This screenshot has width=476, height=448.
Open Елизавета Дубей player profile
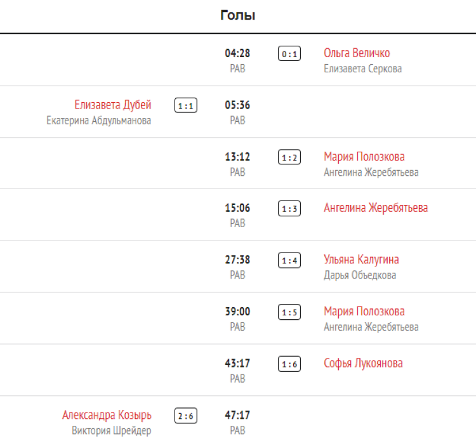coord(113,105)
